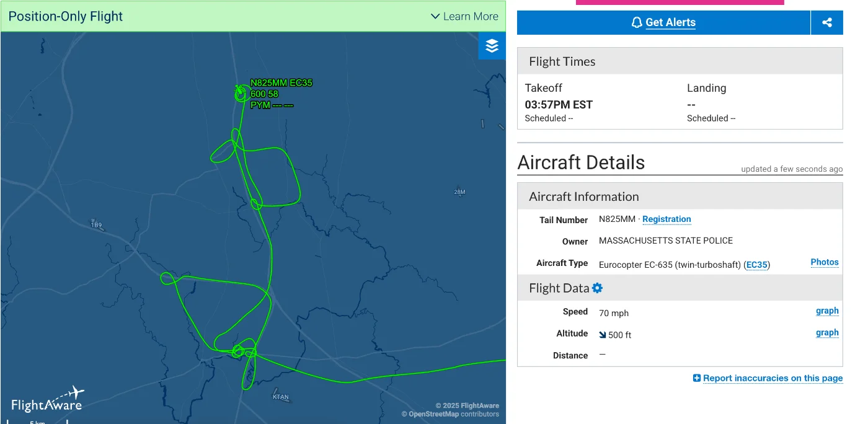Open the Speed graph link
This screenshot has width=868, height=424.
click(827, 311)
